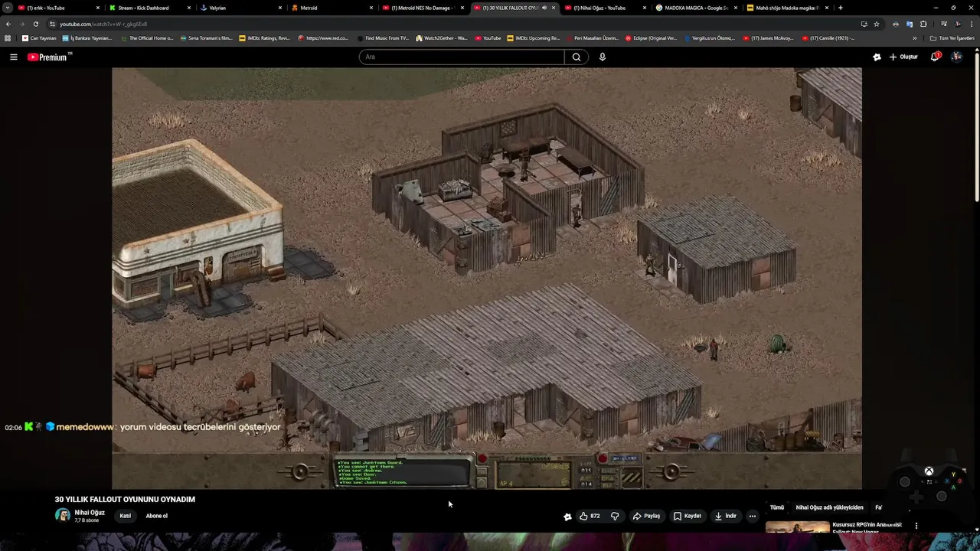Open the Chrome profile avatar
Image resolution: width=980 pixels, height=551 pixels.
click(958, 24)
